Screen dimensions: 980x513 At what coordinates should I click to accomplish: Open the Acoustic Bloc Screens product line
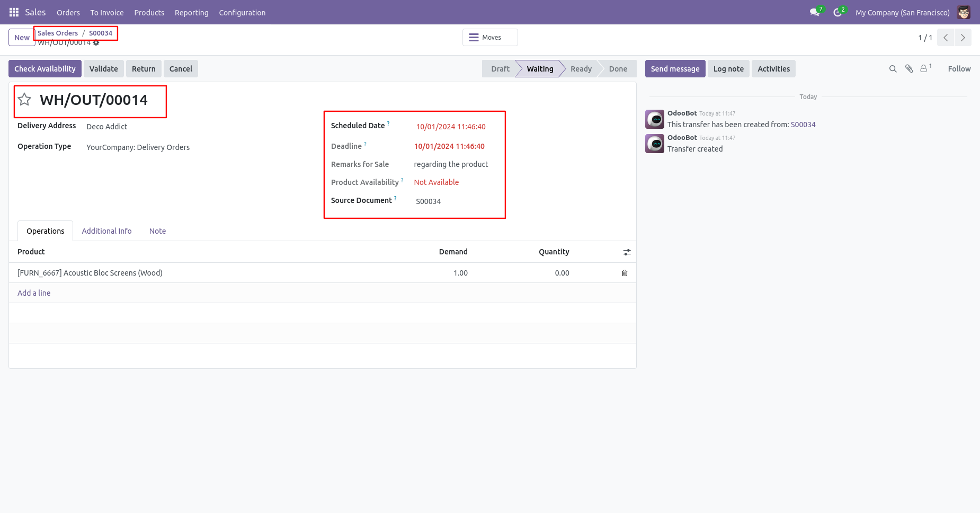90,273
